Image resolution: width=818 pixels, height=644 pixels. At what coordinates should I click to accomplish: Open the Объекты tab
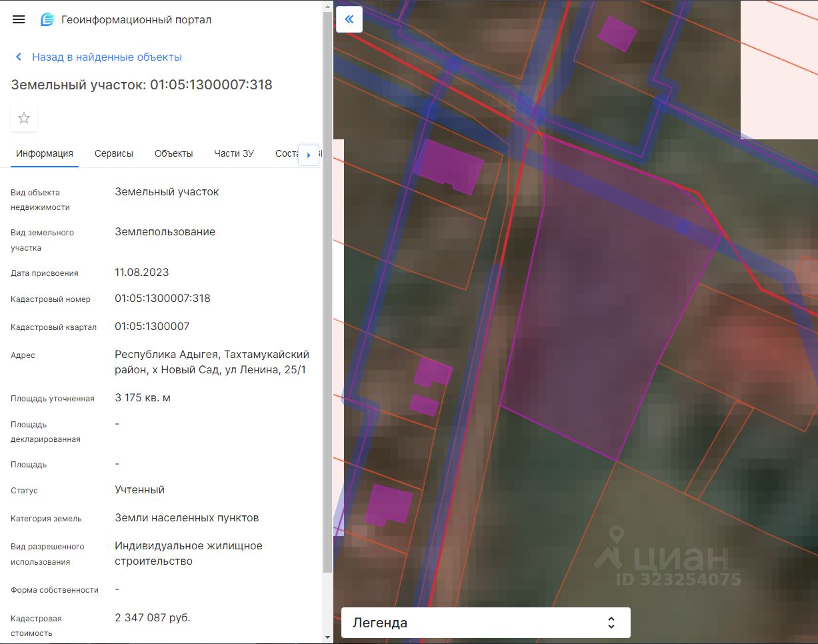(173, 153)
